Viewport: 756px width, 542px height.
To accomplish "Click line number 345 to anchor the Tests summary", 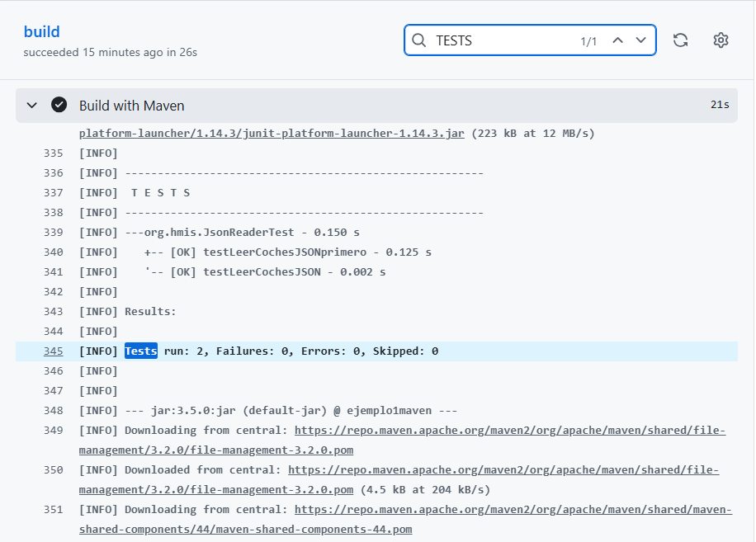I will tap(53, 351).
